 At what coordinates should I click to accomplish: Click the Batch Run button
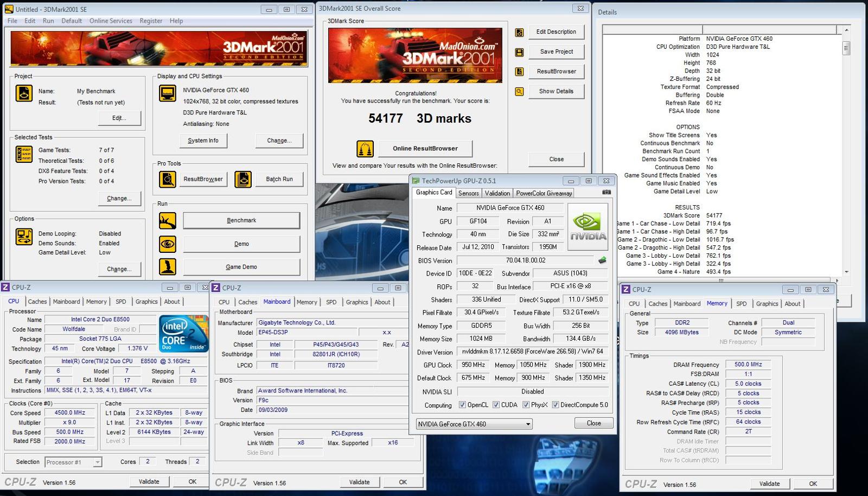(x=279, y=179)
